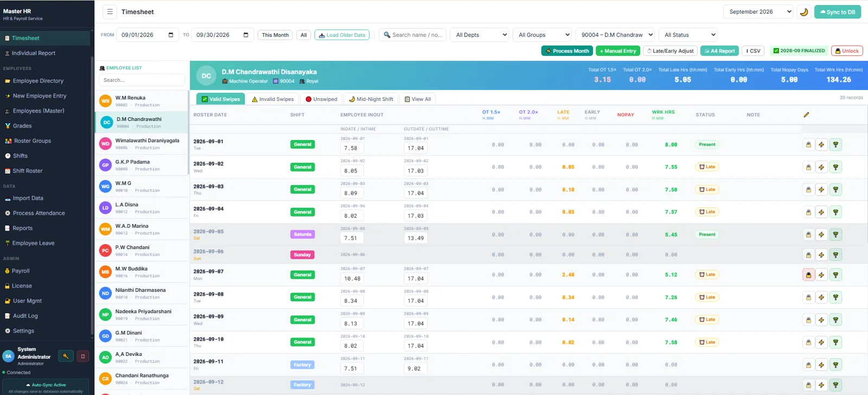Open the September 2026 month dropdown
868x395 pixels.
coord(758,12)
